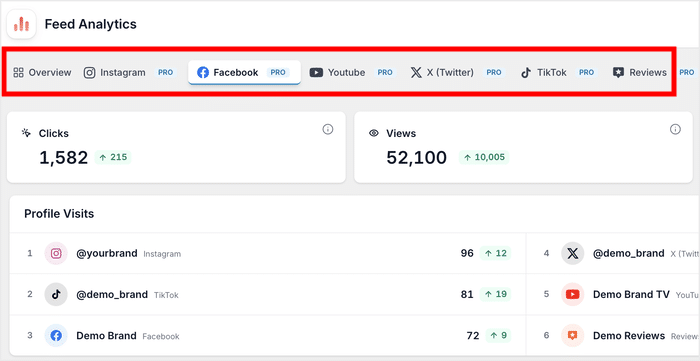This screenshot has height=361, width=700.
Task: Switch to the Instagram tab
Action: 130,72
